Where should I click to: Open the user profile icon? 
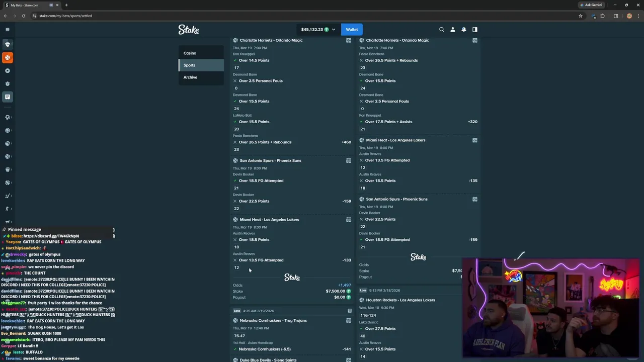tap(453, 30)
